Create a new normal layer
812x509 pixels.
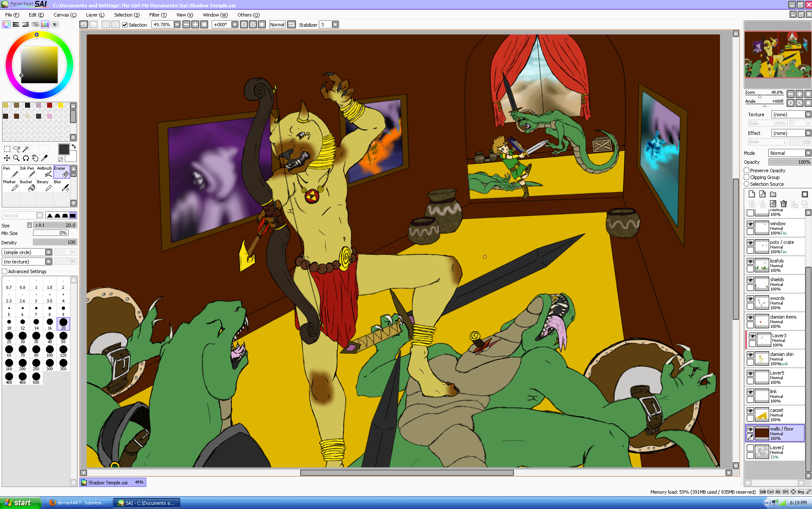pos(752,194)
